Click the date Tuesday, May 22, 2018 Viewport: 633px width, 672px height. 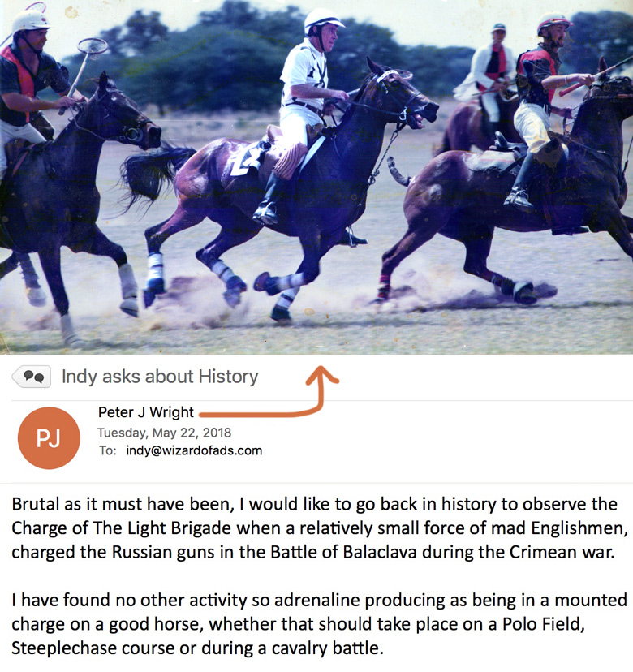(164, 433)
